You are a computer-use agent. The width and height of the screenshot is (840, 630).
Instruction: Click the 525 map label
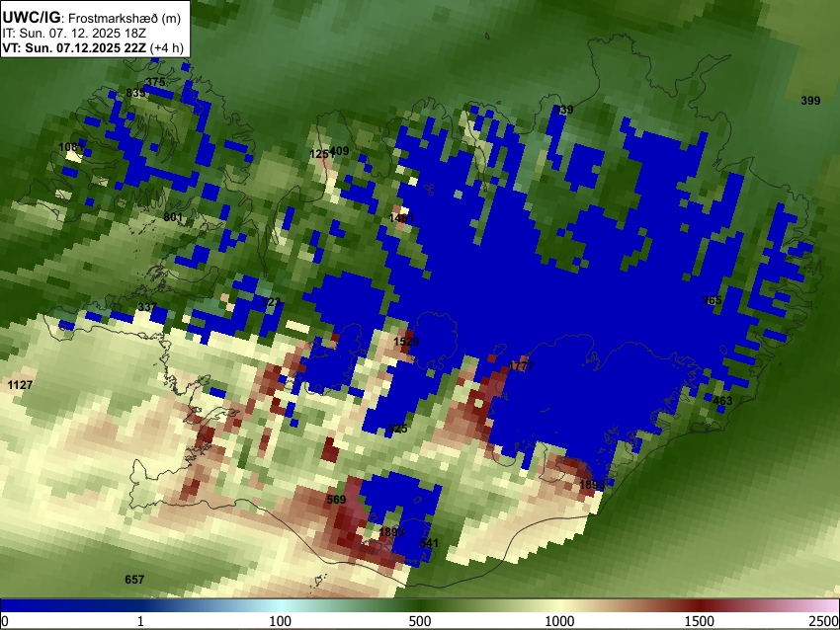397,429
